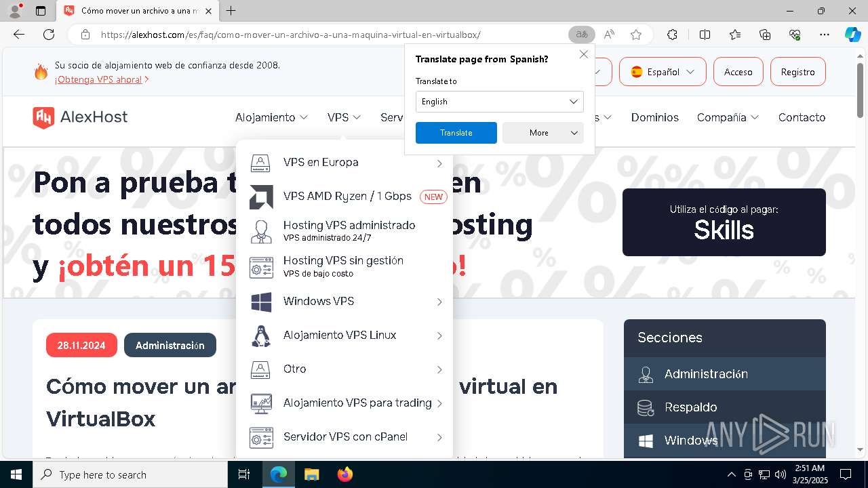The width and height of the screenshot is (868, 488).
Task: Click the 28.11.2024 date badge
Action: 81,345
